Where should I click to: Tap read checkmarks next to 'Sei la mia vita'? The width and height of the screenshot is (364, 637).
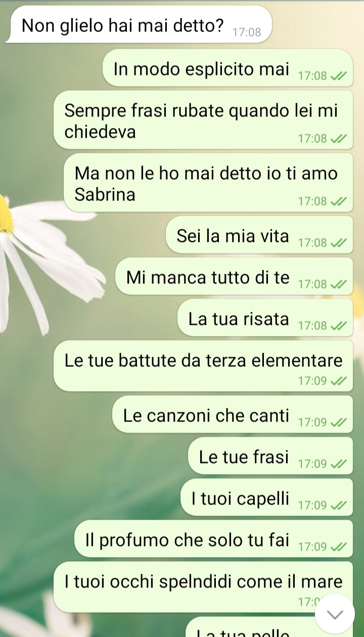click(x=338, y=243)
